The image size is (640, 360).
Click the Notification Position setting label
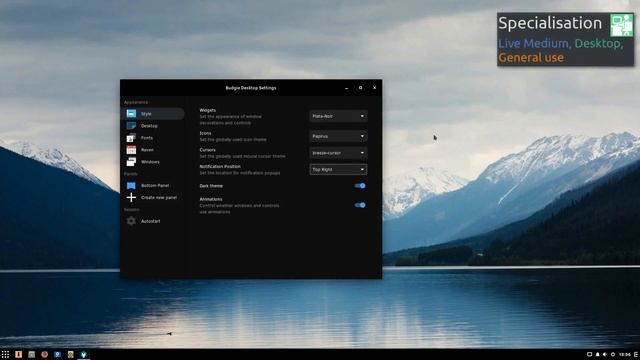pos(220,167)
